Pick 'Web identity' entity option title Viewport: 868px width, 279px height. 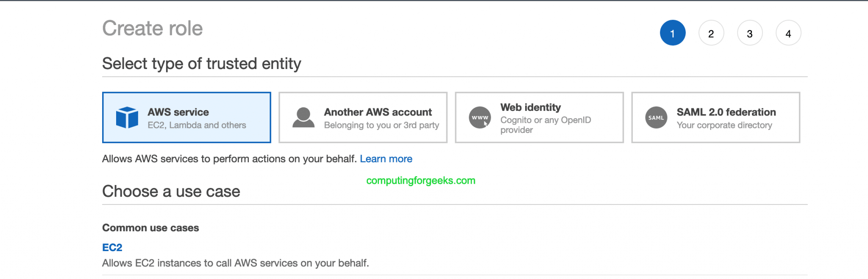click(x=530, y=108)
